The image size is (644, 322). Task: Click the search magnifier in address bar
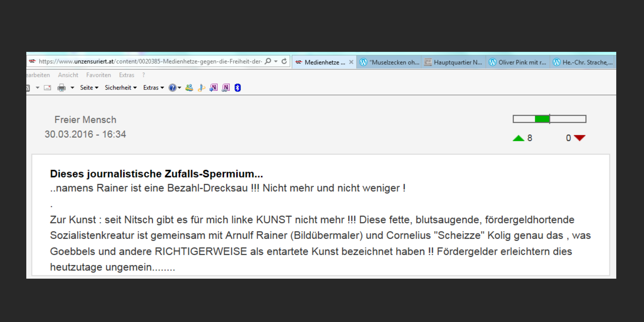tap(268, 61)
